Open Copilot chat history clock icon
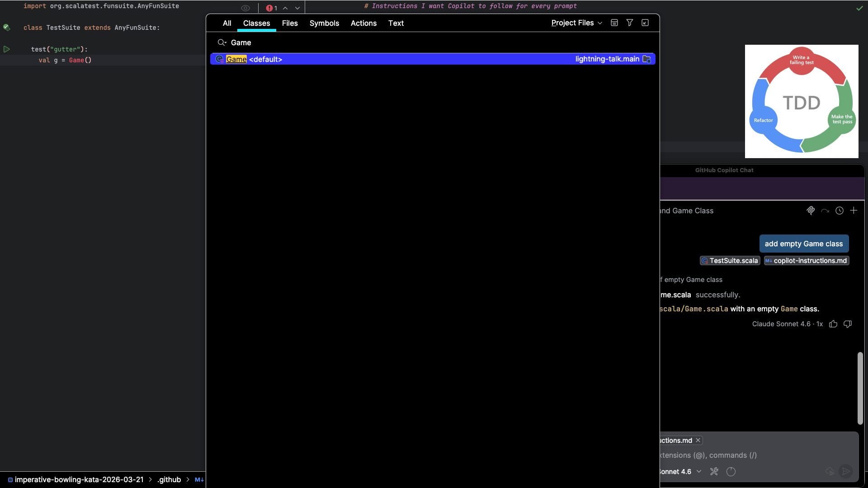 [840, 211]
